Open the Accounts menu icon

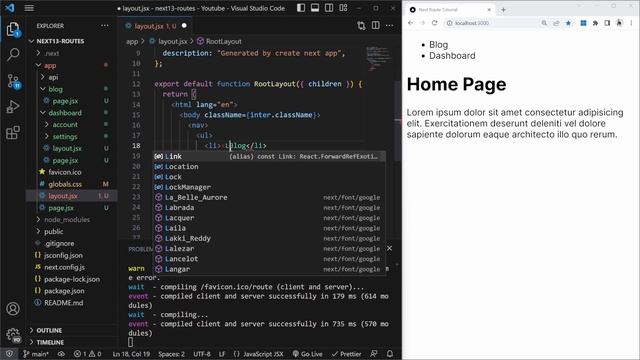13,309
